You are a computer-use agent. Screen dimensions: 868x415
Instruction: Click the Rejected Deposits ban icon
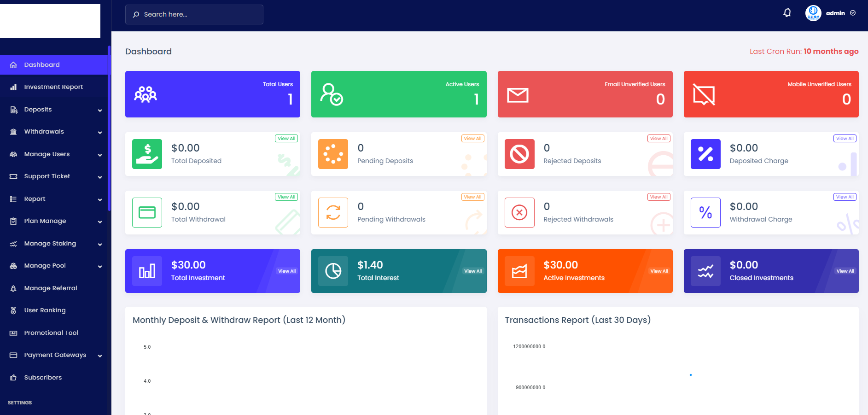pyautogui.click(x=519, y=154)
